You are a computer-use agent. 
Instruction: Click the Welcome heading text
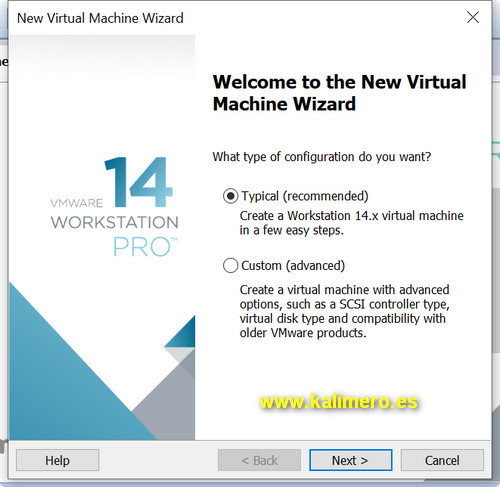pyautogui.click(x=339, y=93)
